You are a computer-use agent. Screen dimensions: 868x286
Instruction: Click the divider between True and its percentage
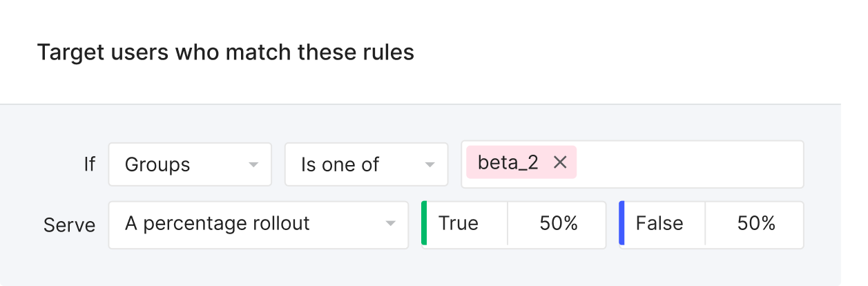508,224
